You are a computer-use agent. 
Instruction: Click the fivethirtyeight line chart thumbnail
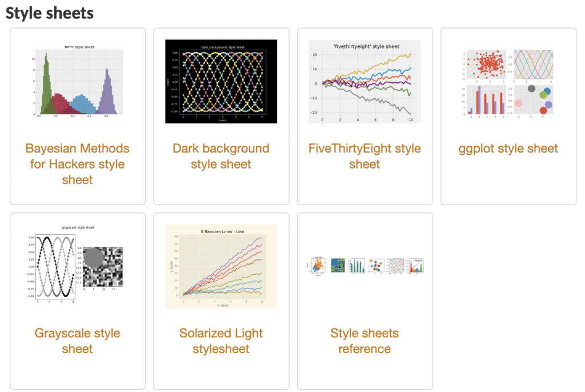click(x=364, y=81)
